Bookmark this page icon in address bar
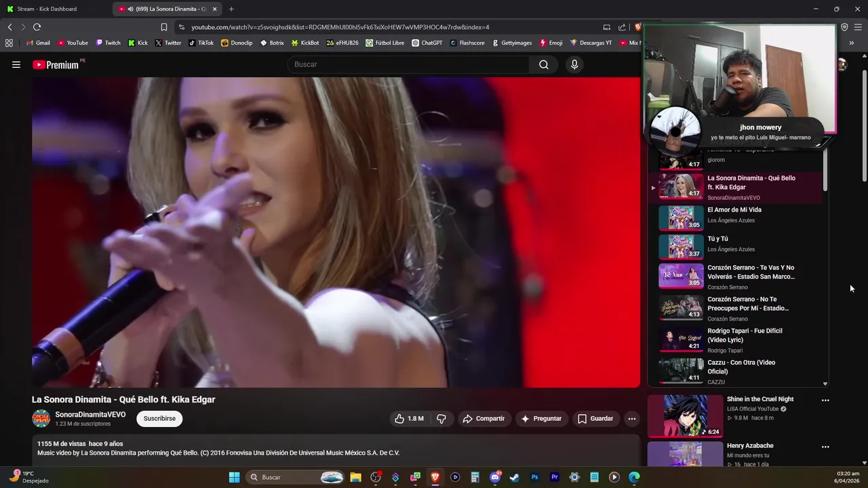This screenshot has height=488, width=868. (x=164, y=27)
